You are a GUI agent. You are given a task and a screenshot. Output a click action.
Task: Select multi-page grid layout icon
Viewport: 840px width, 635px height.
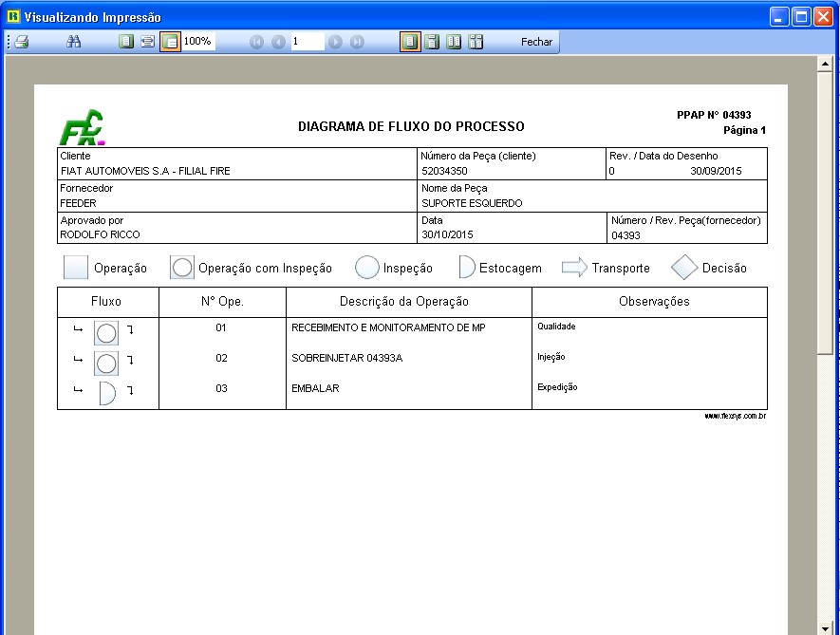tap(476, 41)
